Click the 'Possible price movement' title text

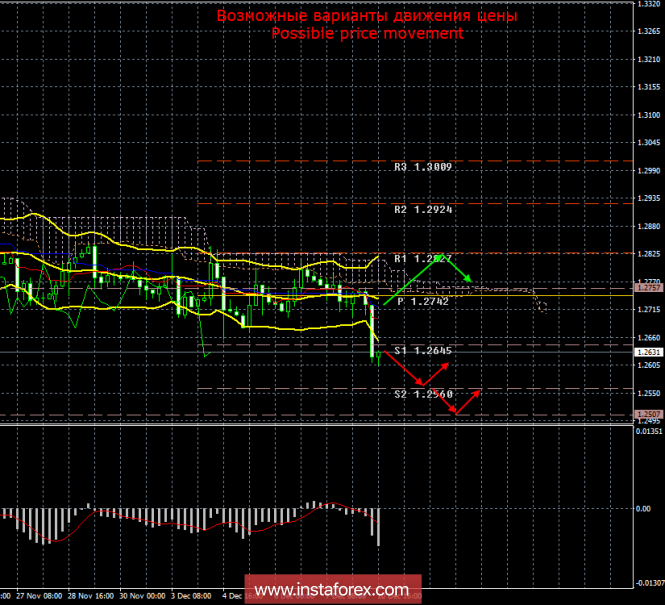[368, 33]
